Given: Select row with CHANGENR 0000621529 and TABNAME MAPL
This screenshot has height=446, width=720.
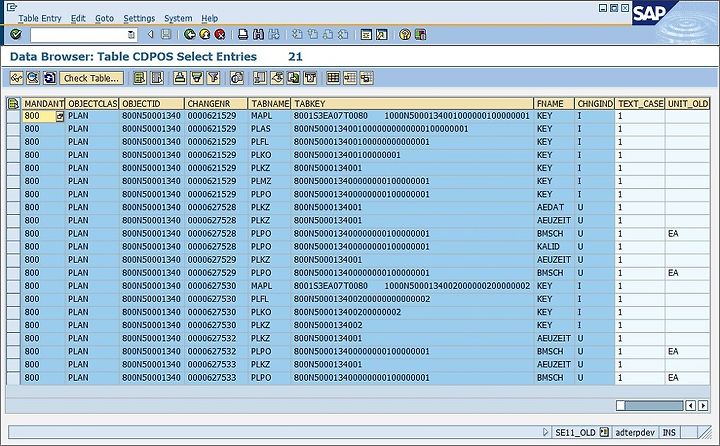Looking at the screenshot, I should 13,116.
